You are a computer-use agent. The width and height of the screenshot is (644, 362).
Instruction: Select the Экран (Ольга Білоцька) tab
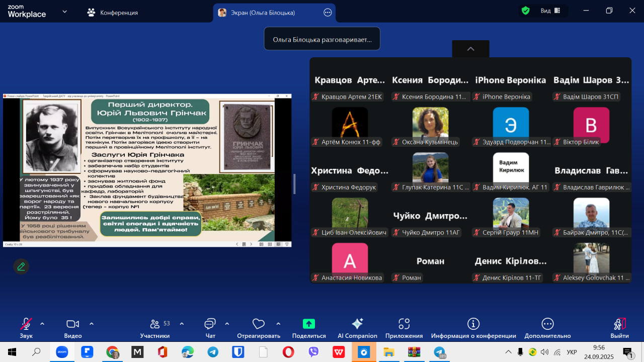tap(263, 13)
